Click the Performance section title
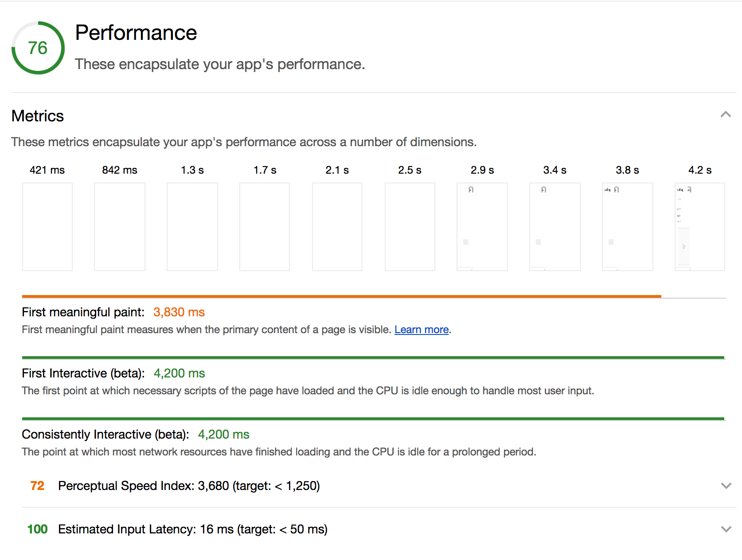The height and width of the screenshot is (560, 742). click(136, 32)
